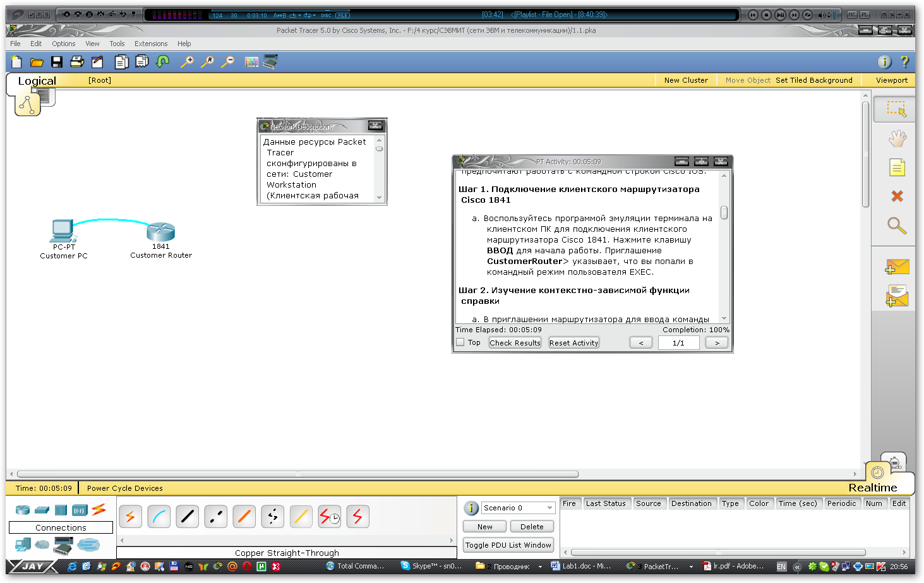Select the Hubs device category
Image resolution: width=924 pixels, height=583 pixels.
61,510
